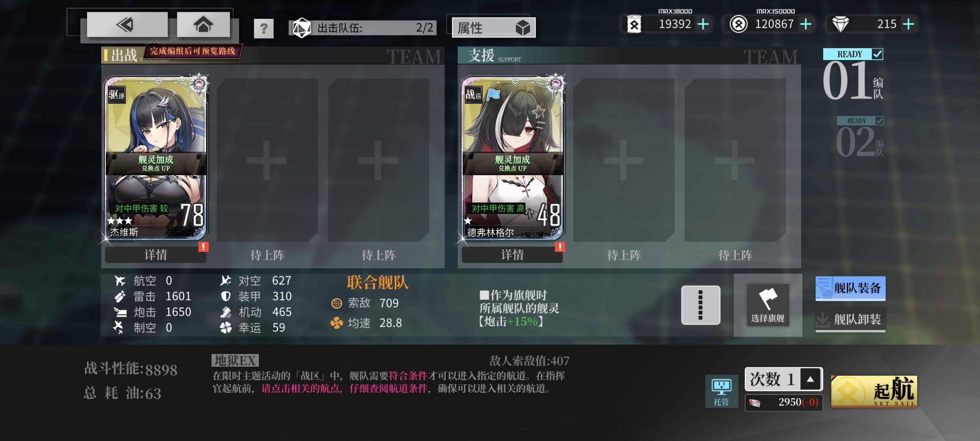Toggle READY checkbox for fleet 02
This screenshot has width=980, height=441.
coord(880,121)
